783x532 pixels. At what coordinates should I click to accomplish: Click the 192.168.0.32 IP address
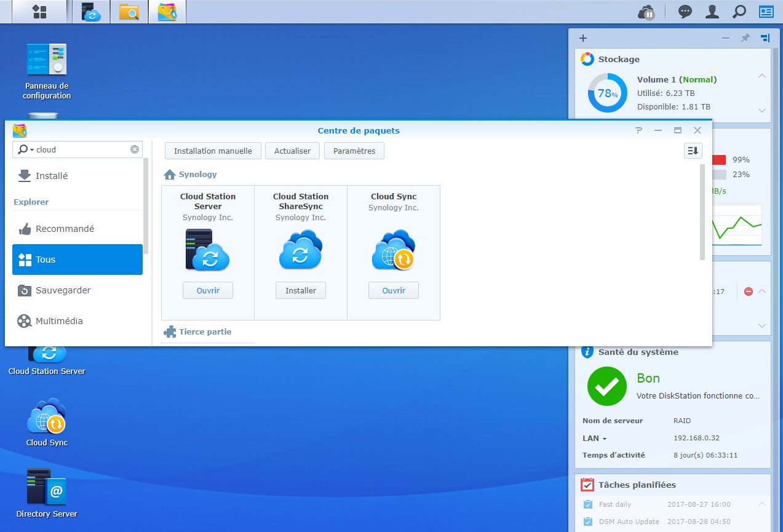[696, 439]
